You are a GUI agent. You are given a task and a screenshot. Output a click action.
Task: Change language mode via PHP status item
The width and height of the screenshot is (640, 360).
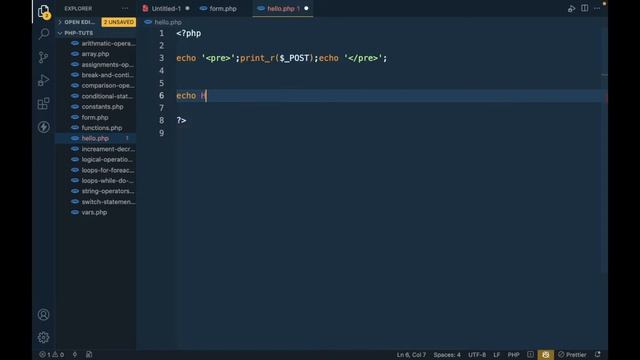tap(513, 355)
